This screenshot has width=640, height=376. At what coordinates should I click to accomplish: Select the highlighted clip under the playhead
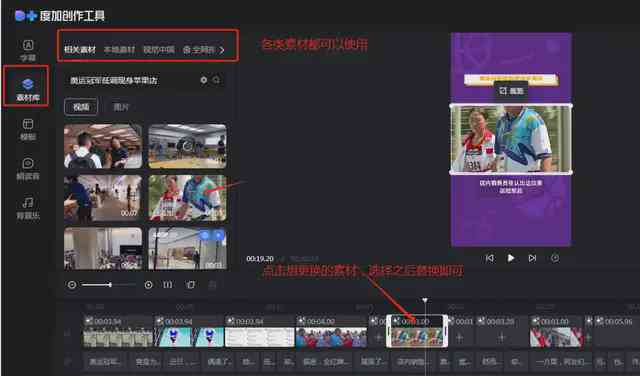click(417, 331)
